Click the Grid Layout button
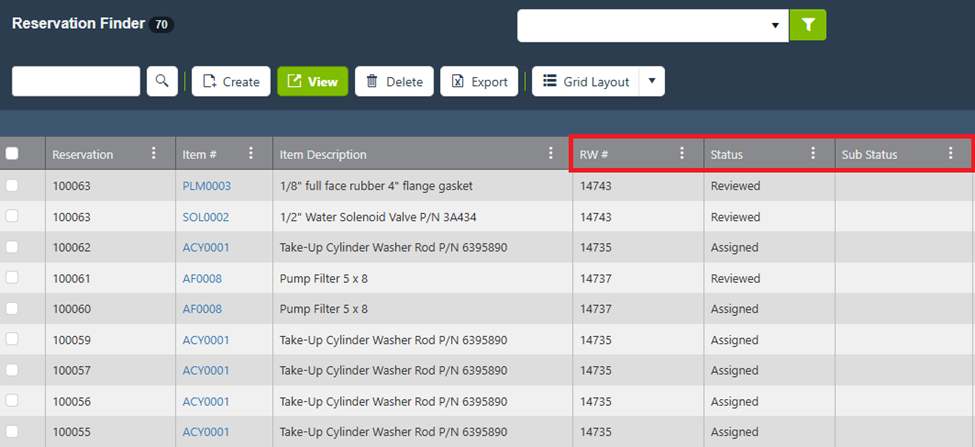 [x=586, y=81]
